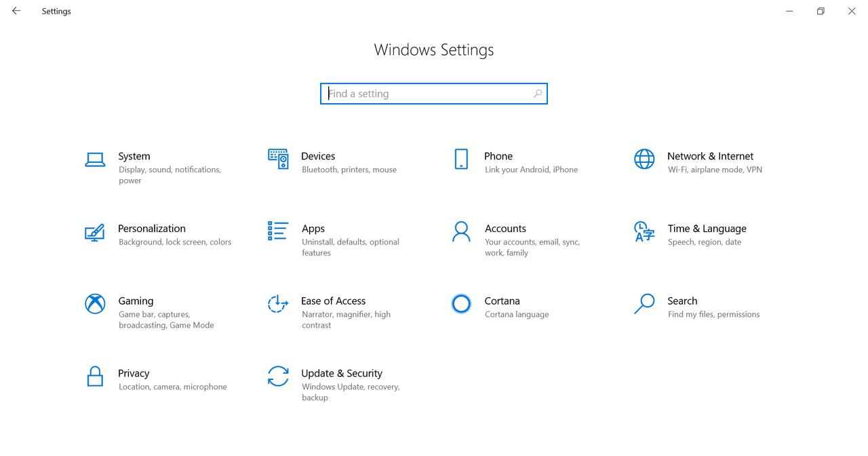Open the Phone settings title
868x456 pixels.
click(x=498, y=156)
